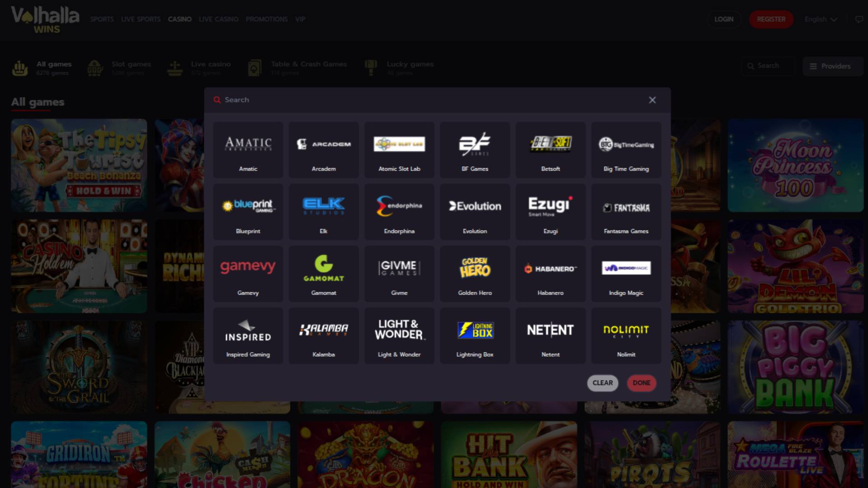
Task: Click the REGISTER button
Action: [x=771, y=19]
